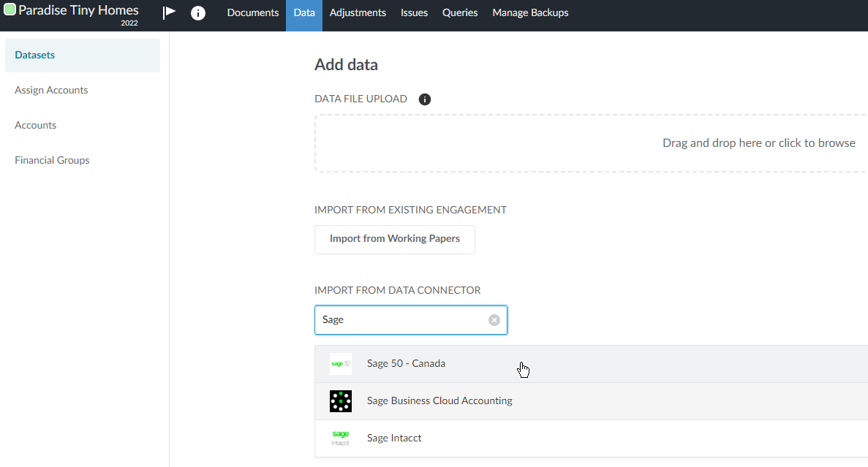Open Assign Accounts in the sidebar
The height and width of the screenshot is (467, 868).
pos(51,90)
